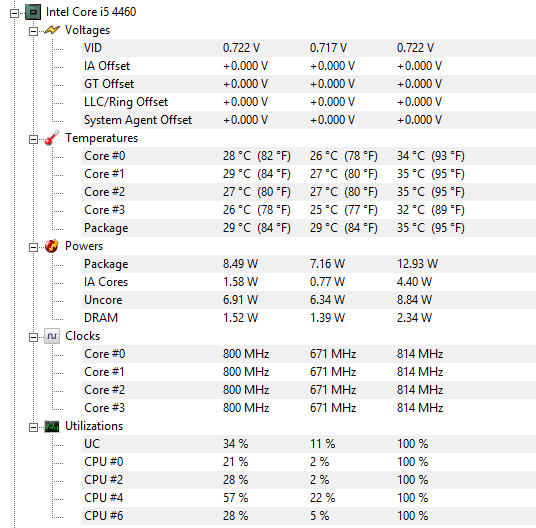Collapse the Intel Core i5 4460 tree node
536x528 pixels.
[14, 14]
